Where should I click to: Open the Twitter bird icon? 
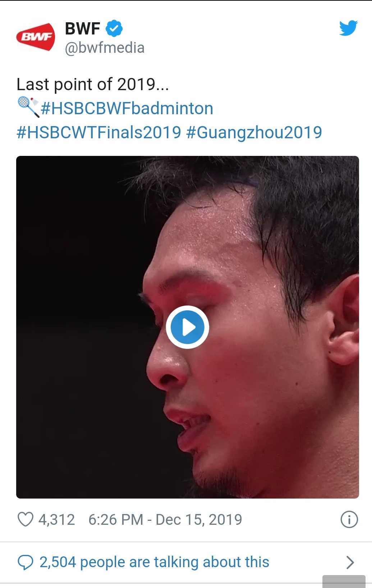pyautogui.click(x=348, y=28)
